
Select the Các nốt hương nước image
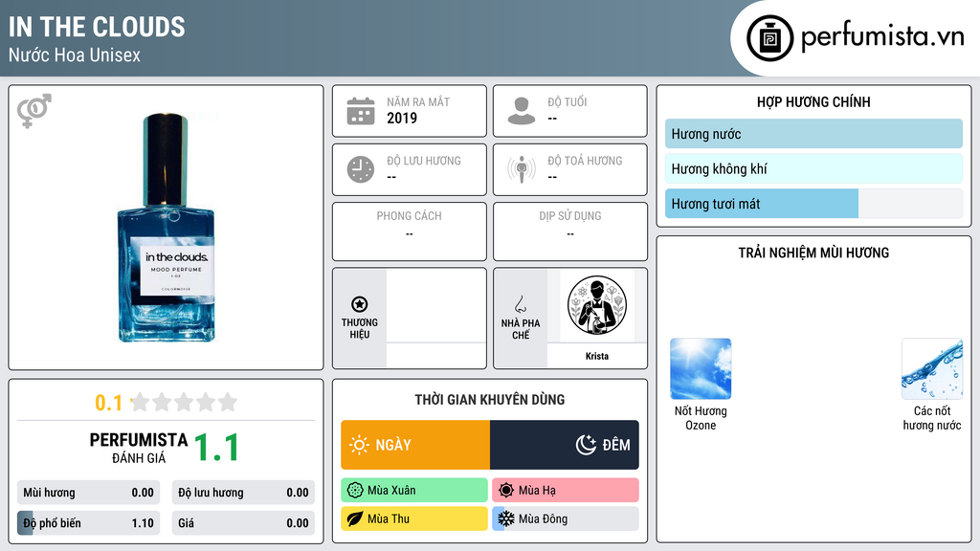point(932,368)
